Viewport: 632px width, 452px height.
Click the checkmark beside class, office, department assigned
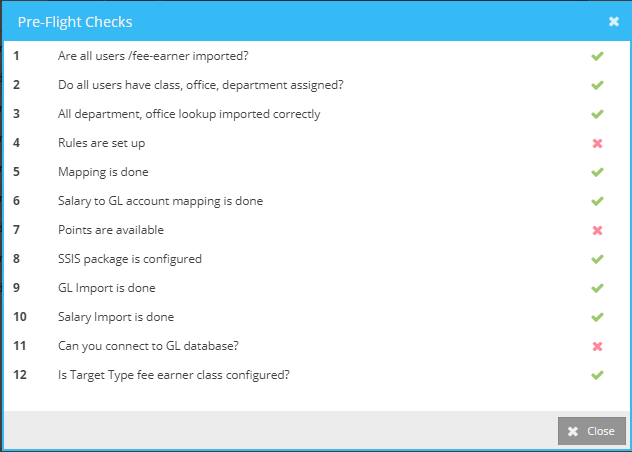pyautogui.click(x=597, y=85)
